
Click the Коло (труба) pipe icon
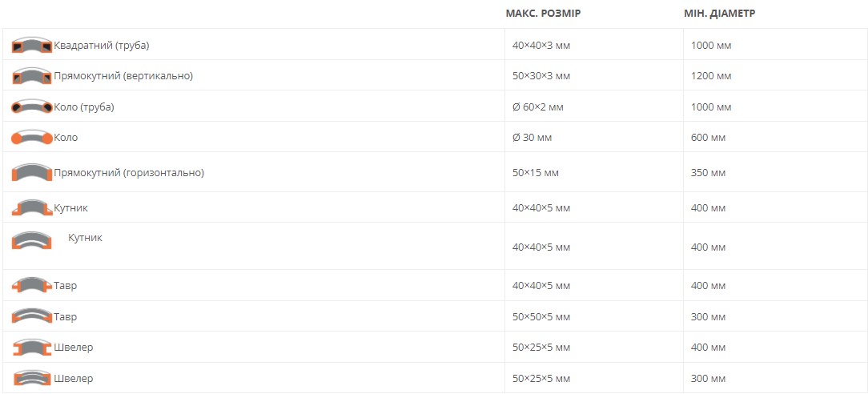tap(32, 107)
